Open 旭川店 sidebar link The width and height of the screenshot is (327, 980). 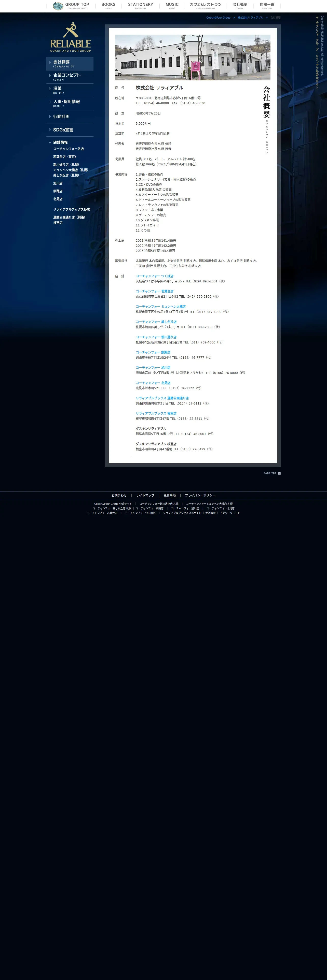tap(58, 183)
